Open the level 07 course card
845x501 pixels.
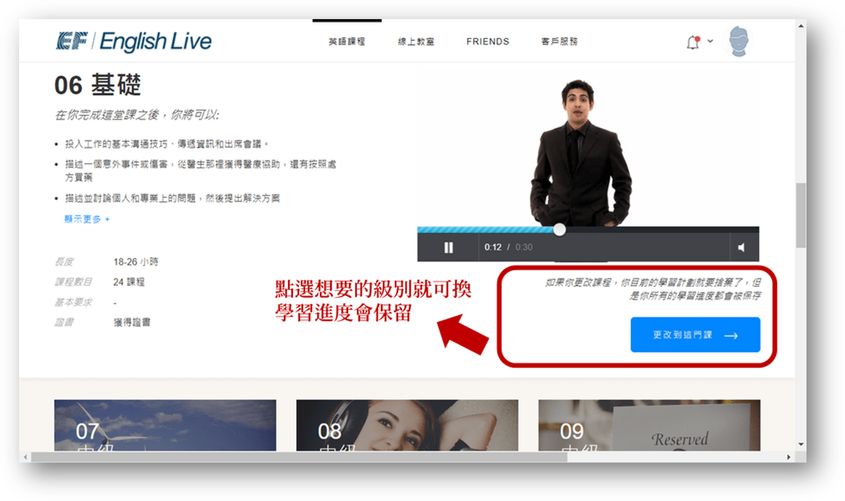pos(165,425)
